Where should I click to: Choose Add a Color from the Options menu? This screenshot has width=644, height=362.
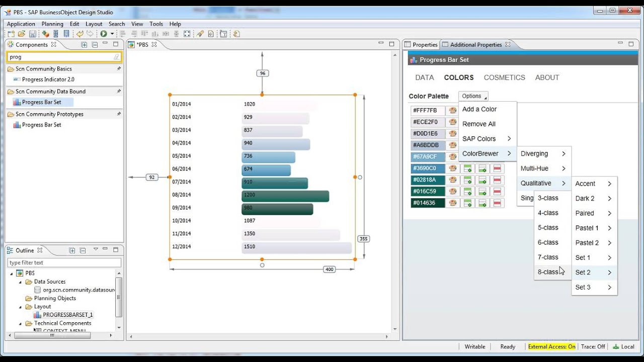pos(488,109)
